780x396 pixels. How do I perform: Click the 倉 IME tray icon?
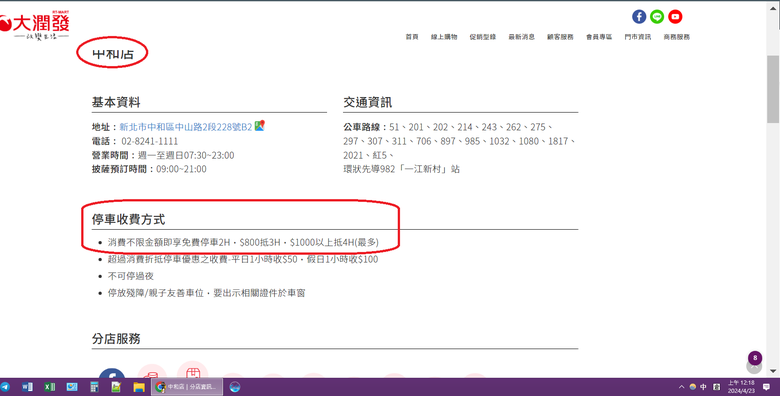pyautogui.click(x=716, y=387)
